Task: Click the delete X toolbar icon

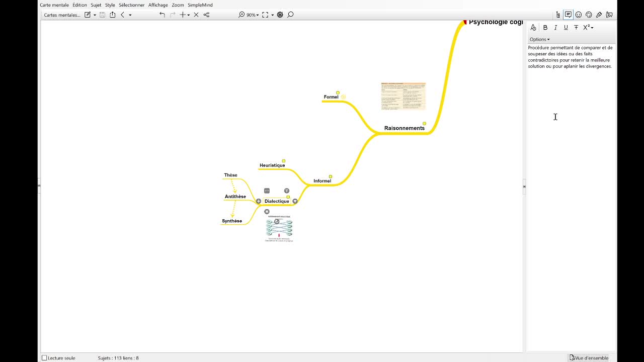Action: click(x=196, y=15)
